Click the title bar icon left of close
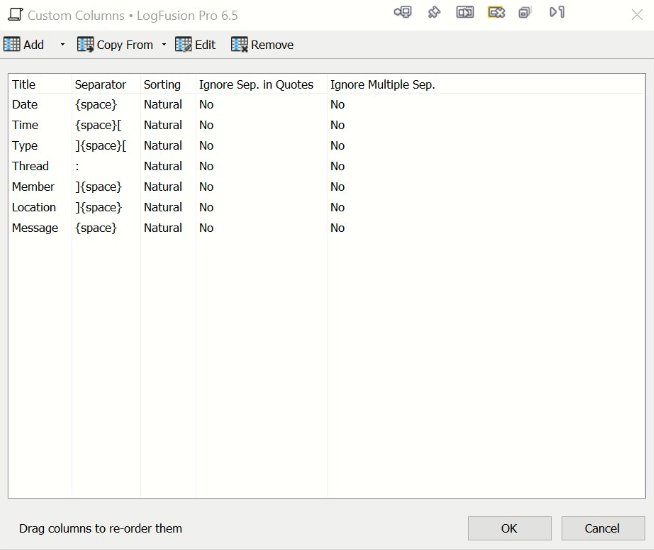The image size is (654, 550). pyautogui.click(x=557, y=13)
